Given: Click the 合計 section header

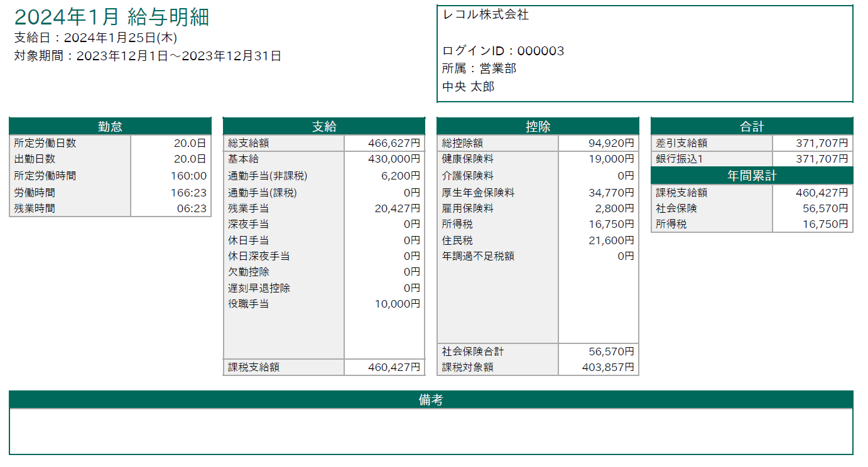Looking at the screenshot, I should [752, 126].
